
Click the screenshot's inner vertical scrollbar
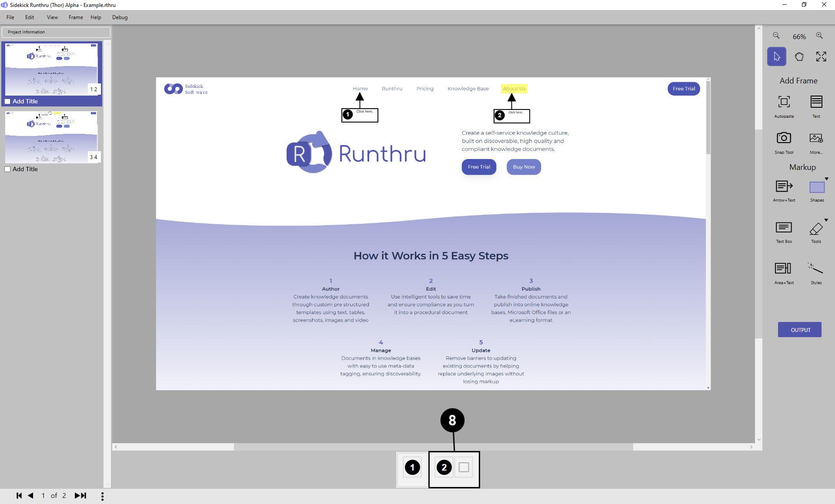click(x=708, y=117)
